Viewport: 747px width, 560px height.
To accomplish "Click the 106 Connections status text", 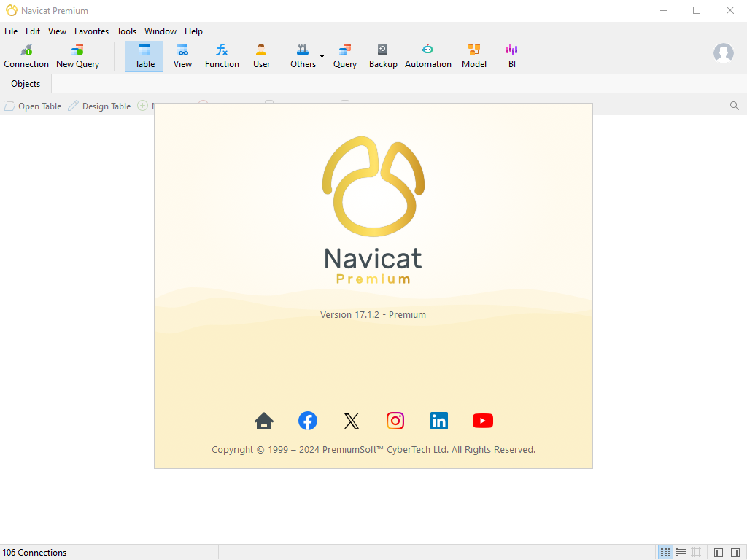I will click(34, 553).
